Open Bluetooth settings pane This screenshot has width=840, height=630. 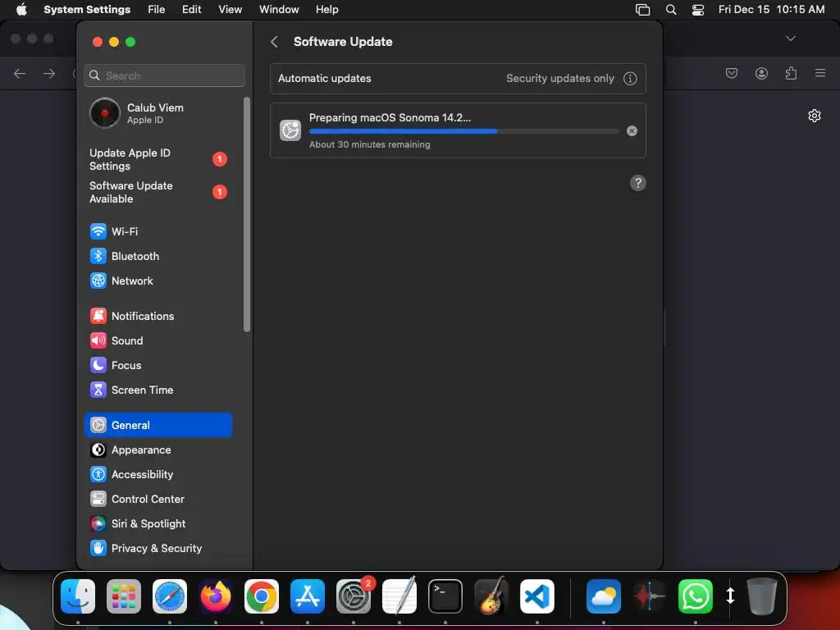tap(158, 256)
